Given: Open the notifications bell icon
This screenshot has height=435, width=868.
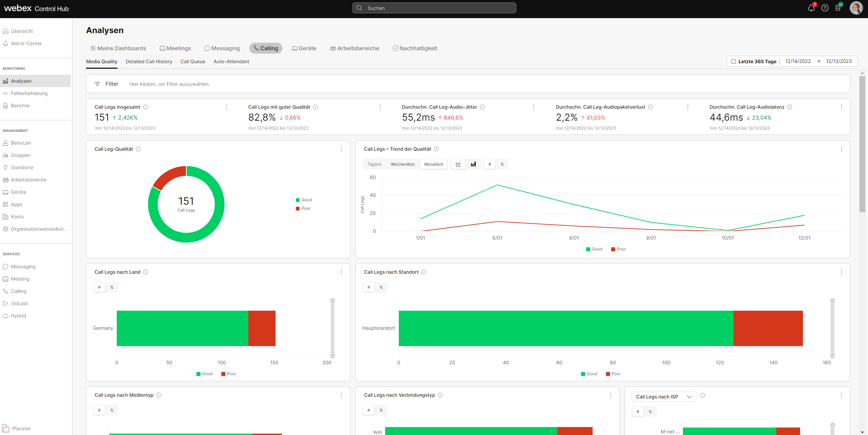Looking at the screenshot, I should tap(811, 8).
